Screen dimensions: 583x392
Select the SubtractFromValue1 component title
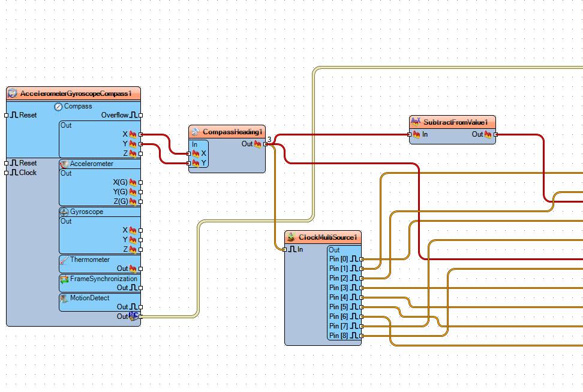click(455, 122)
